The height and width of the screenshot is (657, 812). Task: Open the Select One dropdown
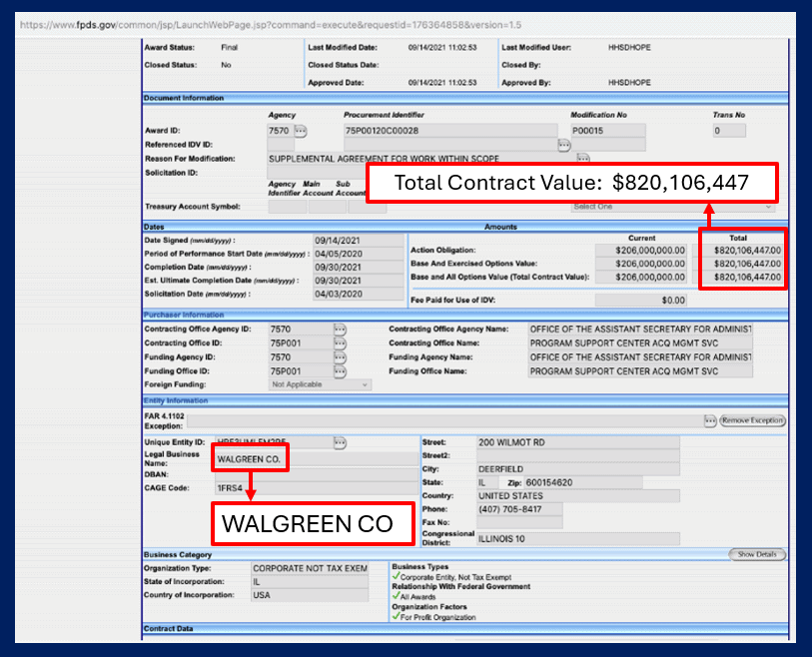(673, 207)
